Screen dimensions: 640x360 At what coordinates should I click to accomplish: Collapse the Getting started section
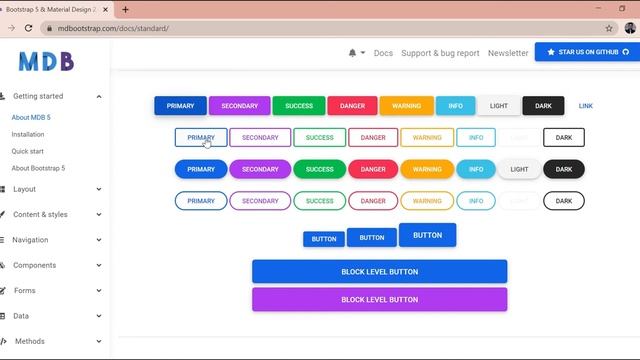click(99, 96)
